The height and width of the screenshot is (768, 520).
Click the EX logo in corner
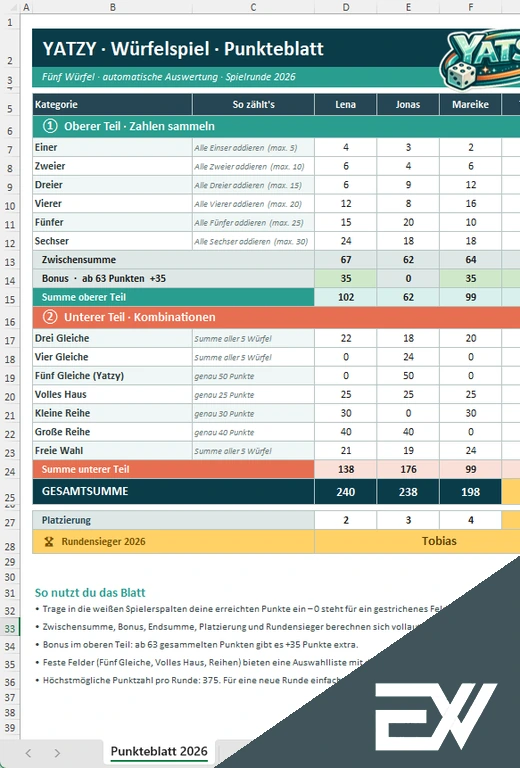(436, 716)
